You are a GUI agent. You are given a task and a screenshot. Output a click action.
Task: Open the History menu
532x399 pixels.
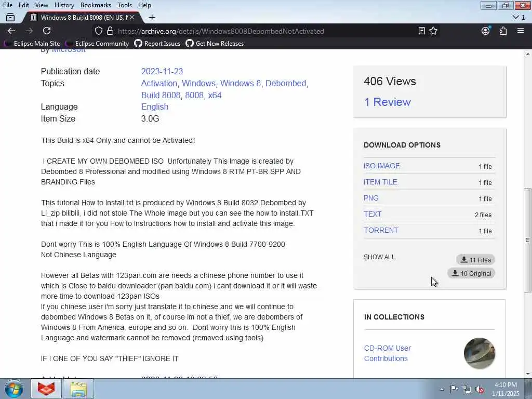pyautogui.click(x=64, y=5)
